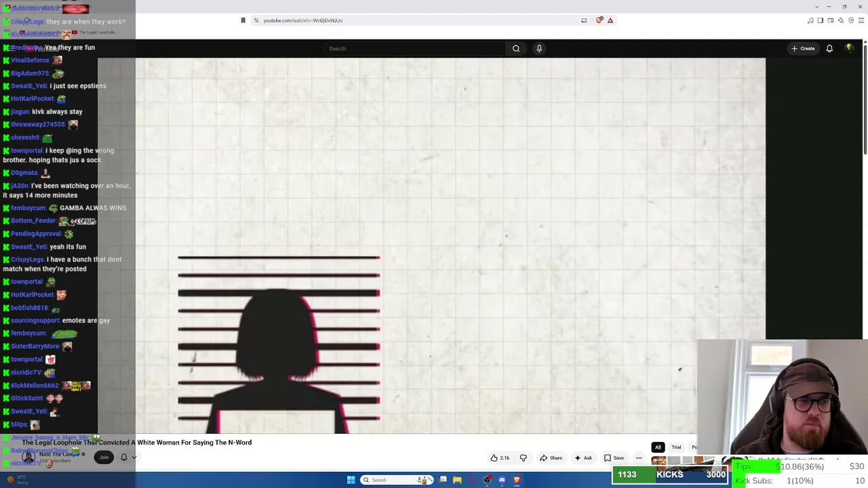Viewport: 868px width, 488px height.
Task: Click the Tips goal progress bar
Action: (x=799, y=467)
